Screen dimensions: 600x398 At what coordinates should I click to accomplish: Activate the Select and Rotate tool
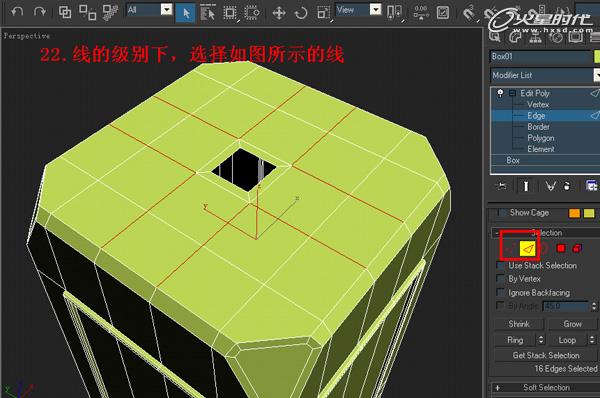coord(301,13)
